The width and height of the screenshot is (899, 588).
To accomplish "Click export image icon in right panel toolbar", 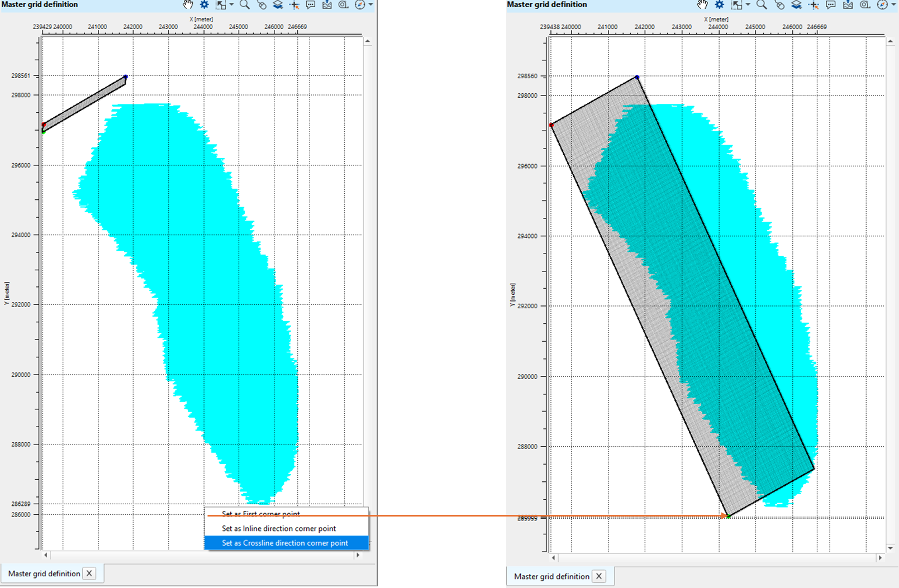I will click(848, 5).
